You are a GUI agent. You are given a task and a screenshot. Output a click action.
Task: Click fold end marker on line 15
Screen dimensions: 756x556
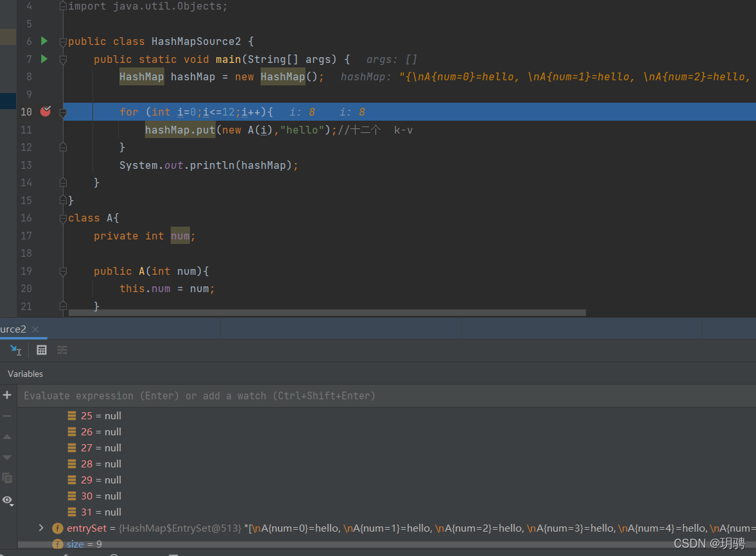(x=63, y=200)
